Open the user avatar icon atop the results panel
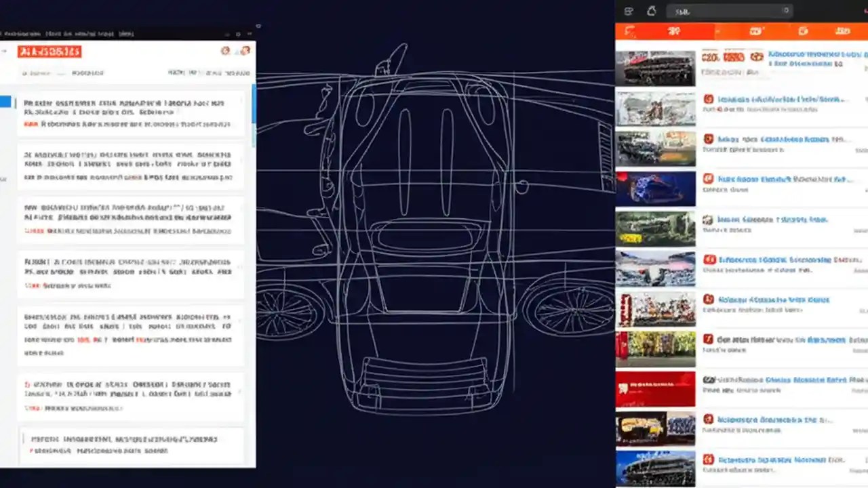This screenshot has height=488, width=868. (x=246, y=52)
